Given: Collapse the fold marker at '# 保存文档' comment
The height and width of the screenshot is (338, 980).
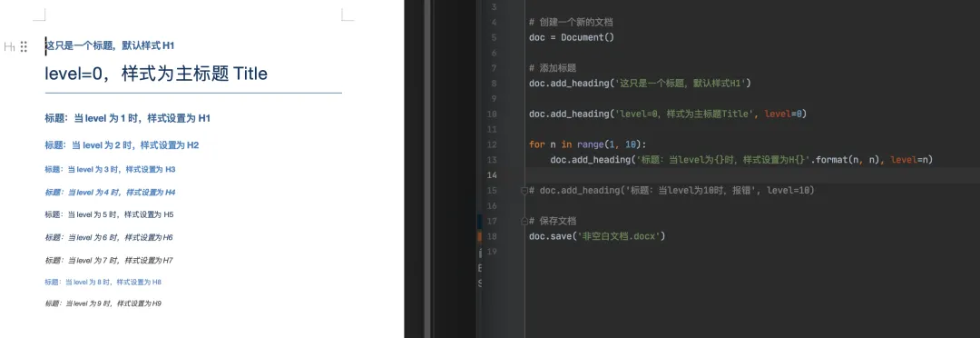Looking at the screenshot, I should (x=524, y=221).
